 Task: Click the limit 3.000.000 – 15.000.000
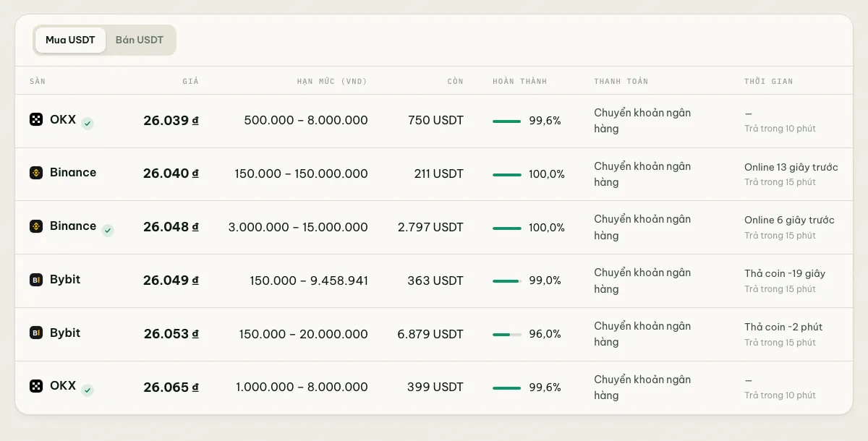pos(298,228)
